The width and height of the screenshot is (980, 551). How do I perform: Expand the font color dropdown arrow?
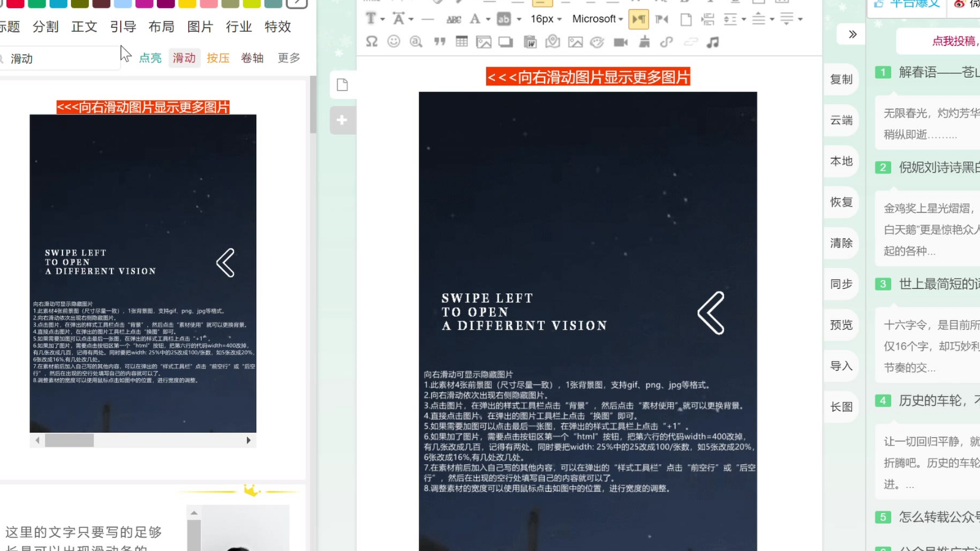pyautogui.click(x=488, y=19)
